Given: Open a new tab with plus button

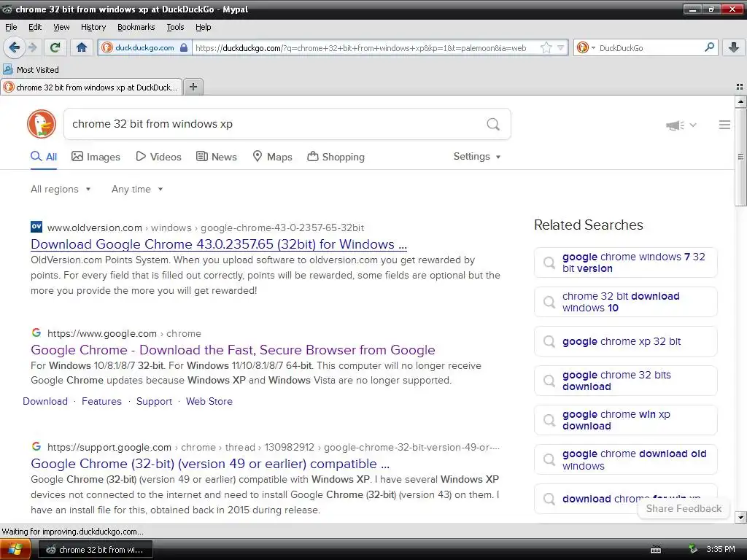Looking at the screenshot, I should [193, 87].
